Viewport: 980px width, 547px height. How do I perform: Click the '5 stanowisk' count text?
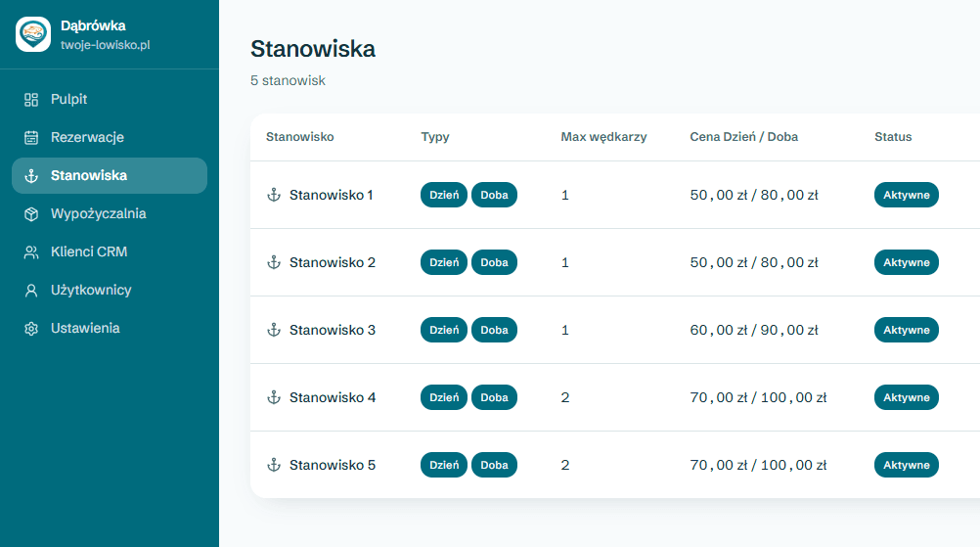tap(289, 80)
